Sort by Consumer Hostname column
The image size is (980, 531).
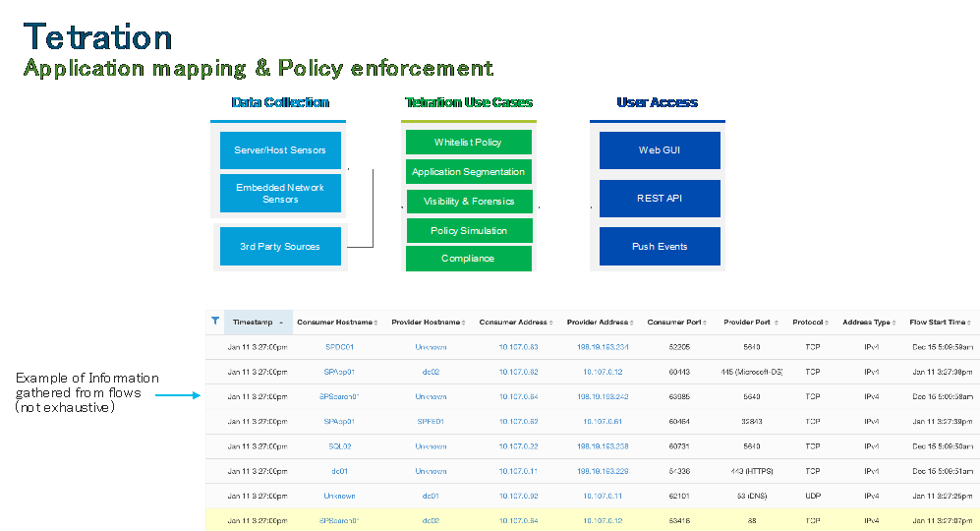point(337,323)
